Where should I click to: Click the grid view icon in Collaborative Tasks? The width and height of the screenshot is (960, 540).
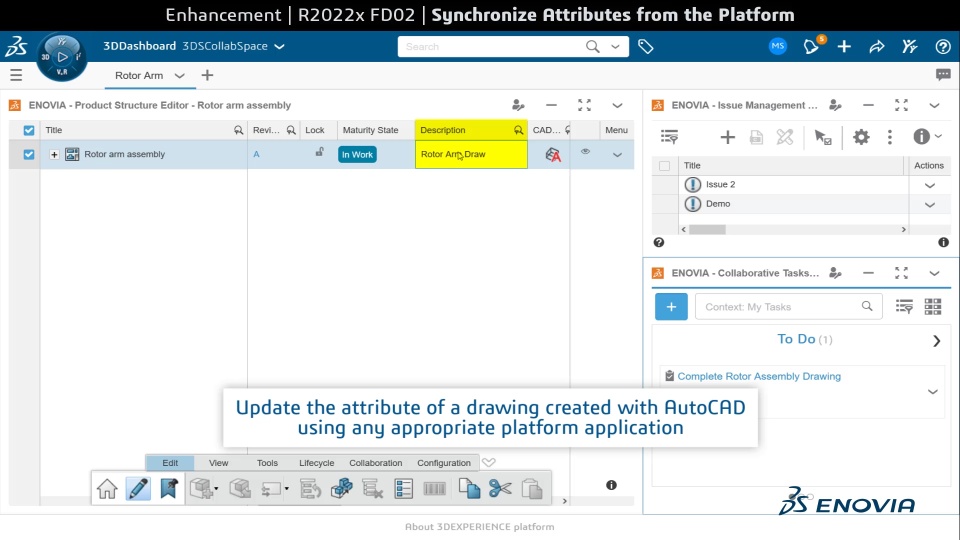[932, 307]
